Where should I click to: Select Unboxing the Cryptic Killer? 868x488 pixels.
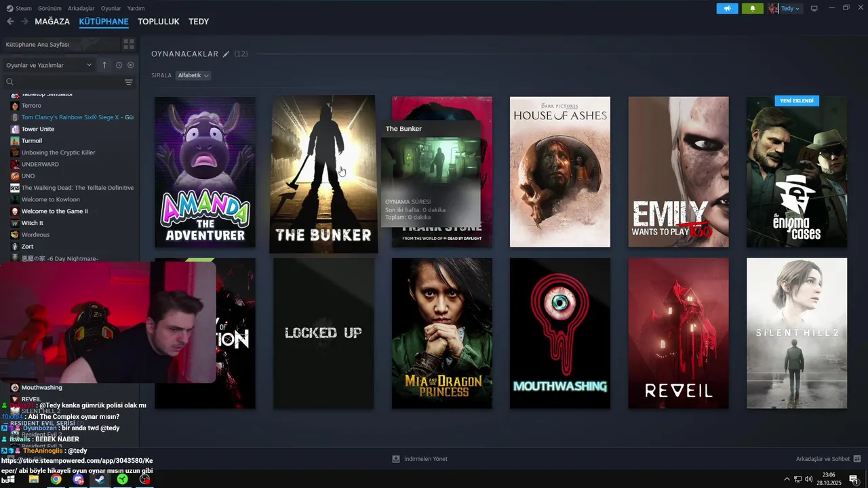(58, 152)
